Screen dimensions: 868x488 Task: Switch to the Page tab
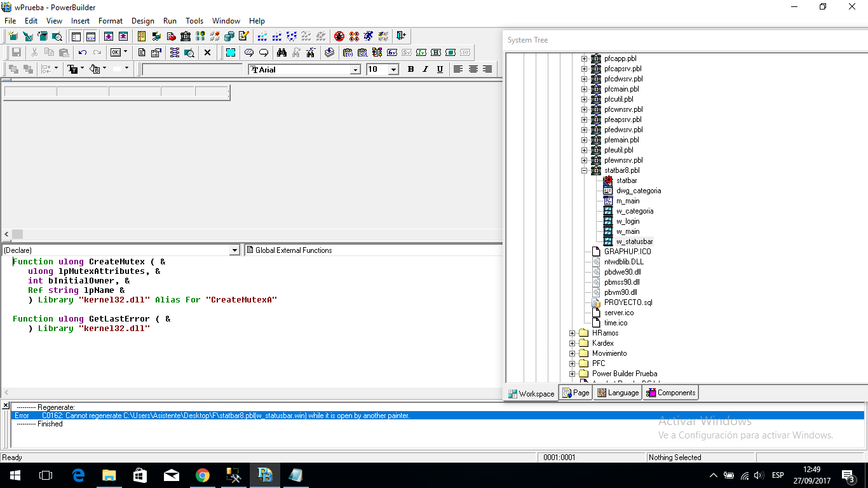point(576,393)
